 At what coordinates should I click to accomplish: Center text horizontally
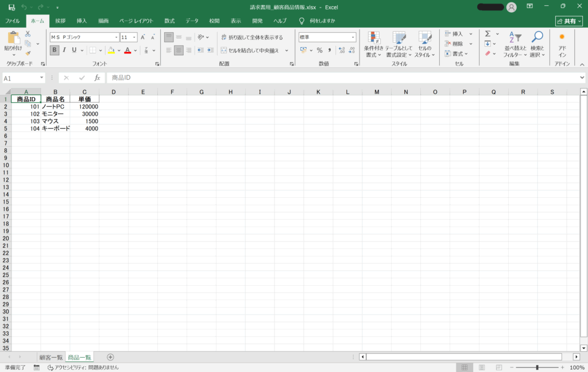coord(179,50)
